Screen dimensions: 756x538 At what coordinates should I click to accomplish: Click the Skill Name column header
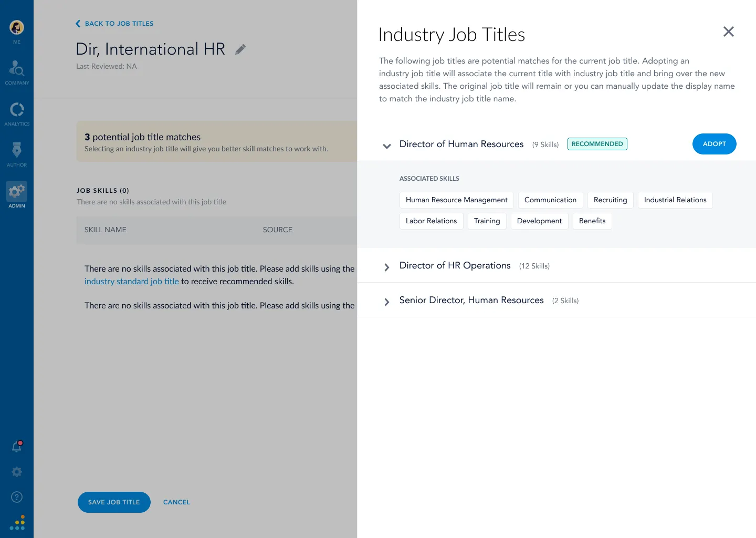[x=106, y=230]
